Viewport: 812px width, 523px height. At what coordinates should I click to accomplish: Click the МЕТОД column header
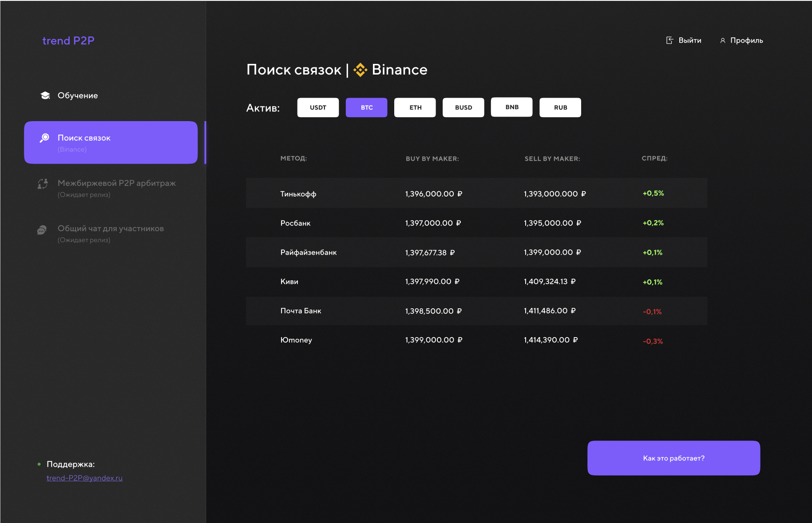pos(293,158)
